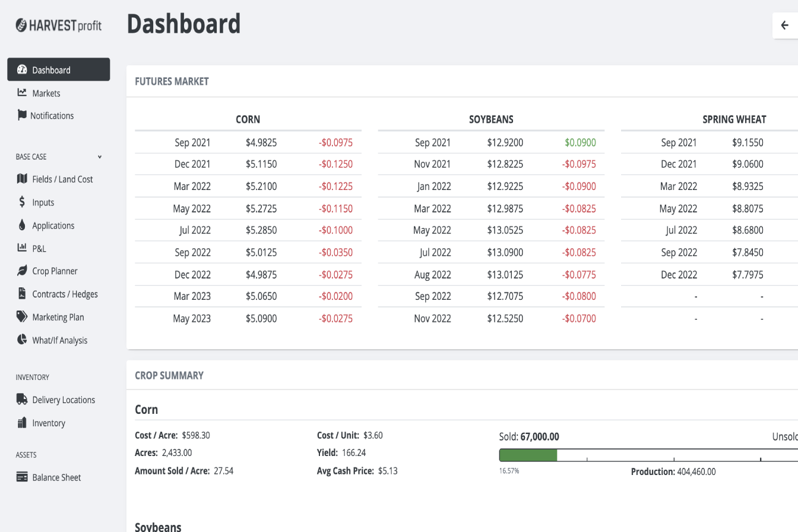Open Markets via chart icon
The height and width of the screenshot is (532, 798).
[22, 93]
